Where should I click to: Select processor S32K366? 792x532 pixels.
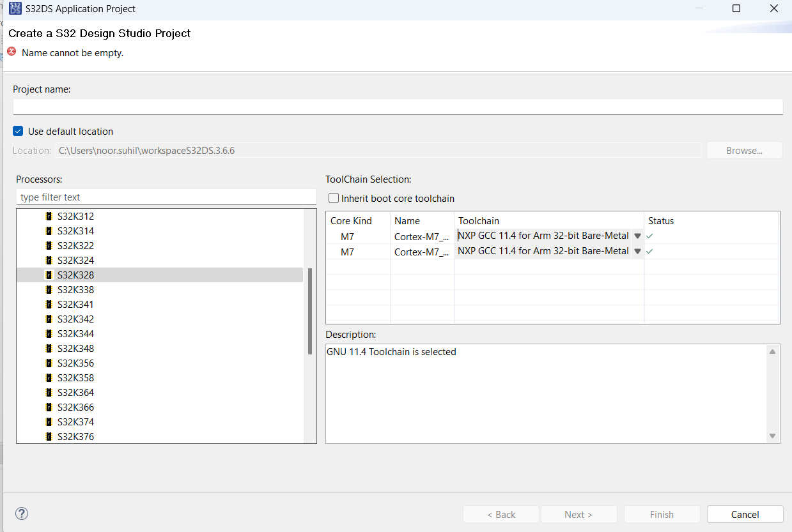click(75, 407)
